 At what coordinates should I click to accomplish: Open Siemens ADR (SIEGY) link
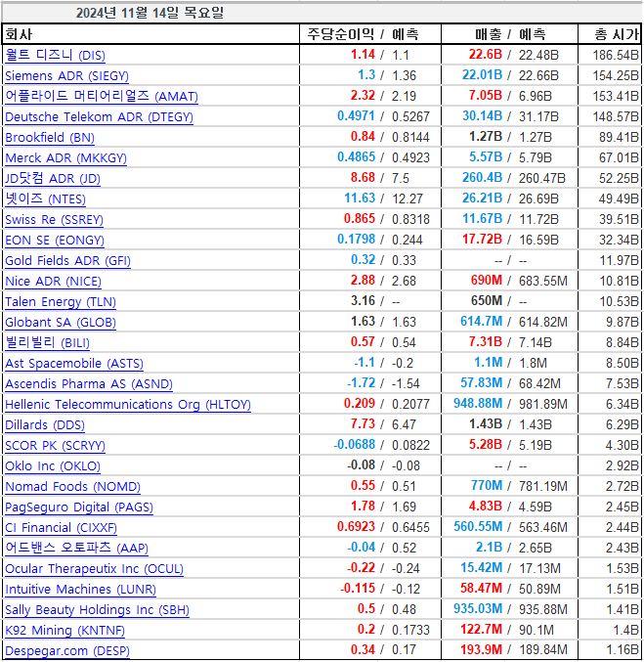[66, 75]
